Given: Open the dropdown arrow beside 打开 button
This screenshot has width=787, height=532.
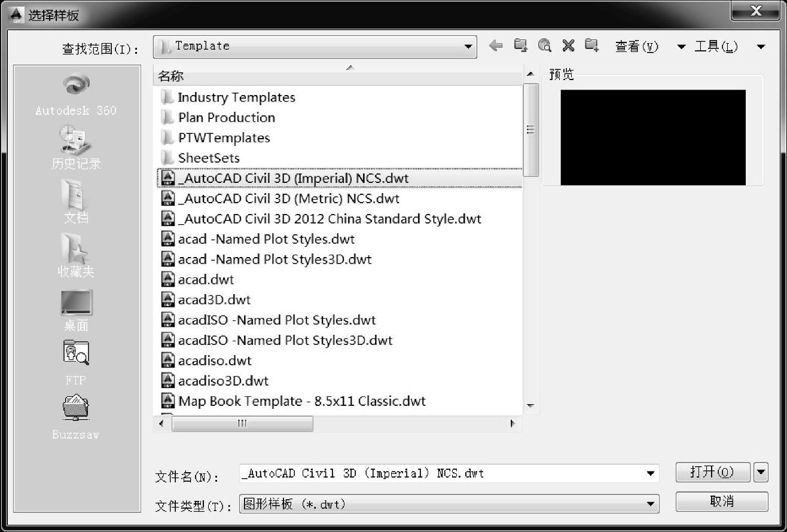Looking at the screenshot, I should point(761,472).
